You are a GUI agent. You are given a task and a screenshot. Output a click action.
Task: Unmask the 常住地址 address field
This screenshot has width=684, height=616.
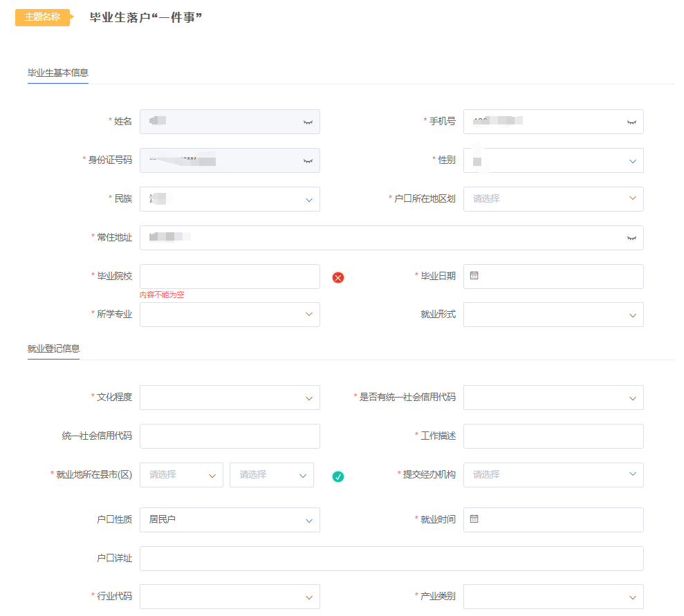pos(631,238)
